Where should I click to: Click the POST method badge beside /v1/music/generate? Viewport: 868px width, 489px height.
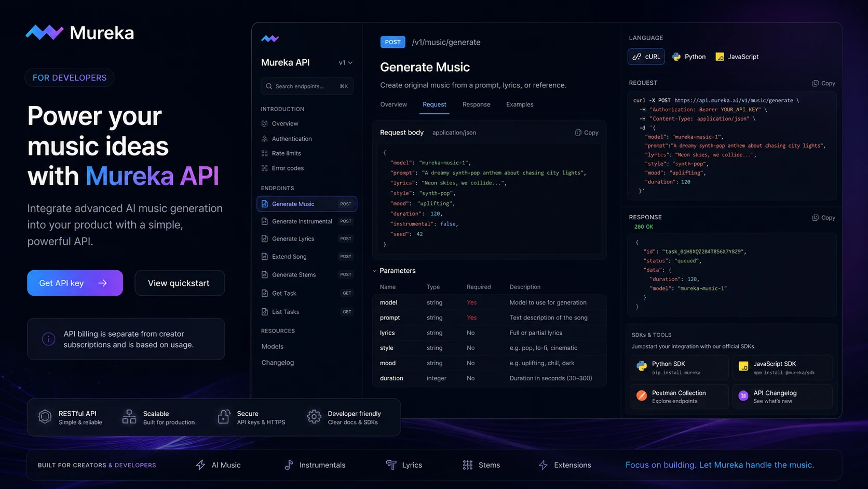(392, 42)
